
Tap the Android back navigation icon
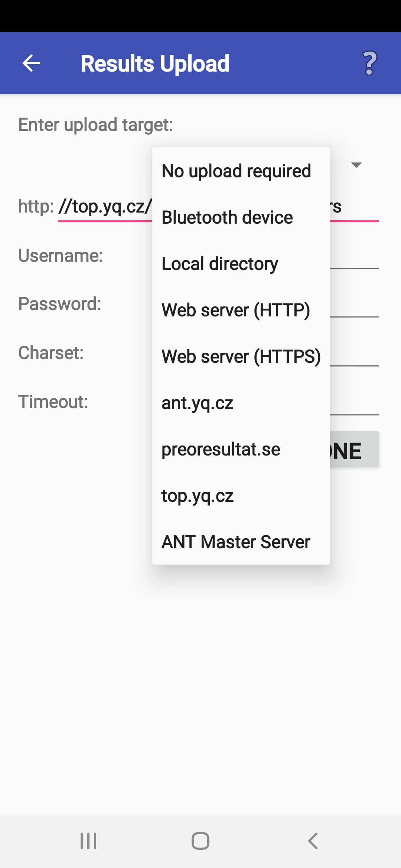coord(313,841)
